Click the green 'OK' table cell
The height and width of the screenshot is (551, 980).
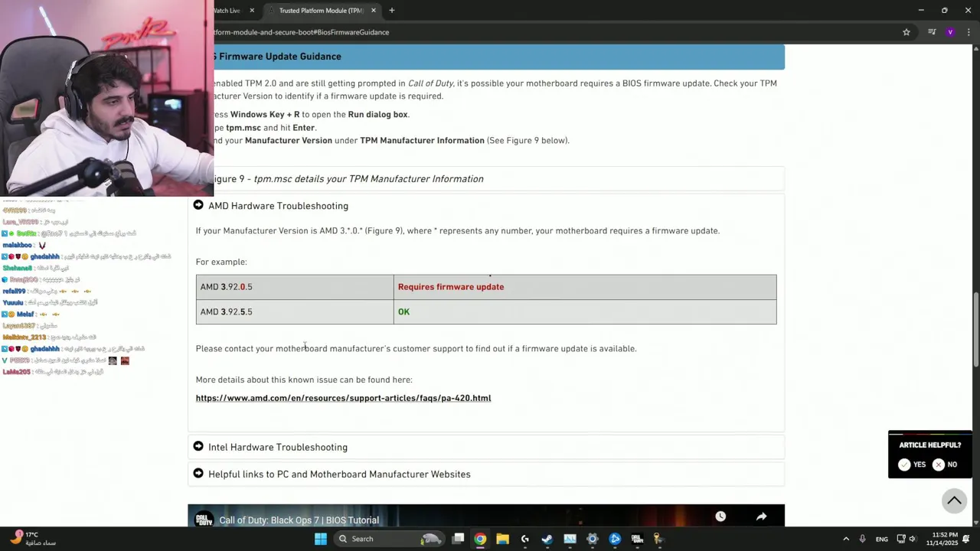pyautogui.click(x=585, y=311)
